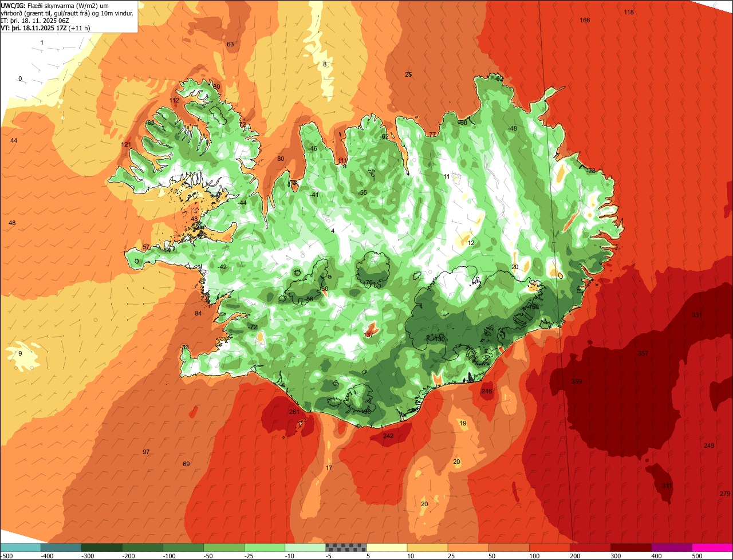Select the map value 12
The image size is (733, 560).
[471, 243]
